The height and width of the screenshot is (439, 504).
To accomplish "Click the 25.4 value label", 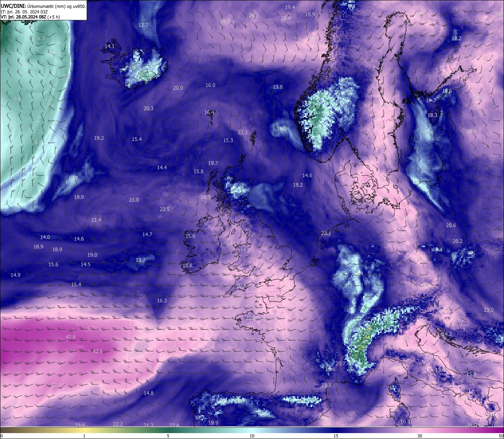I will pyautogui.click(x=285, y=18).
